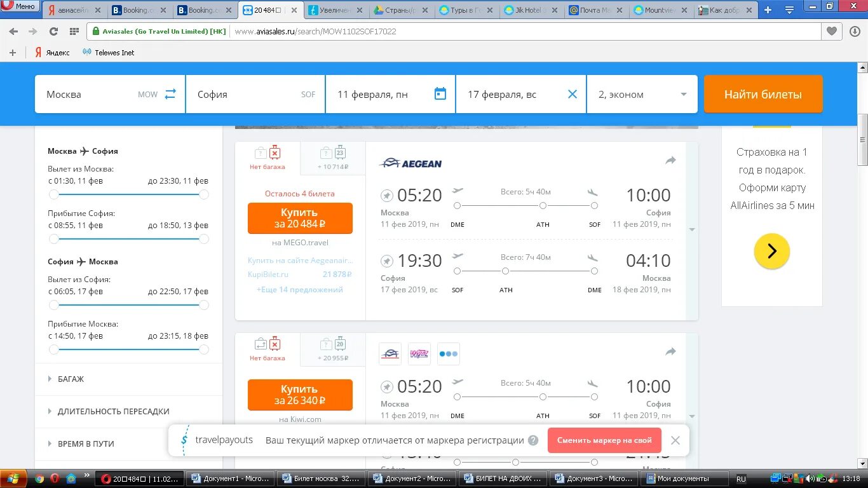Add bookmark plus icon on bookmarks bar

click(x=13, y=53)
